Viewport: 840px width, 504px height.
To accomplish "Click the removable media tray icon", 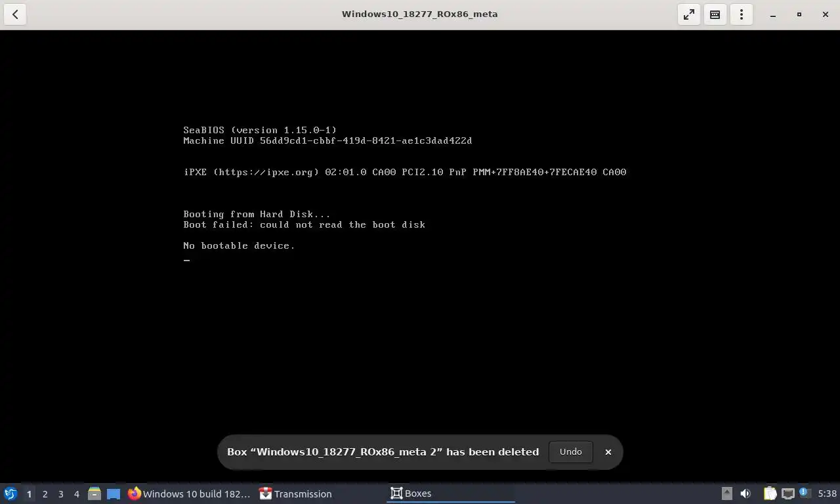I will pyautogui.click(x=726, y=493).
